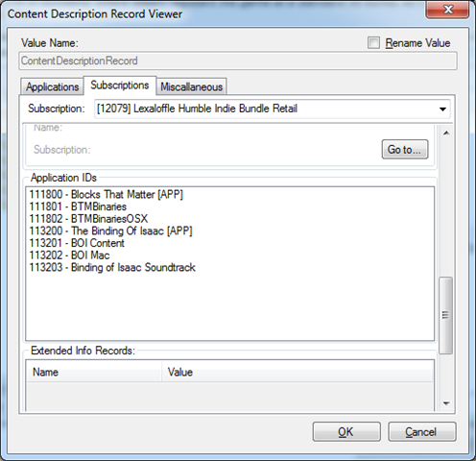
Task: Select 111800 - Blocks That Matter [APP]
Action: [x=107, y=194]
